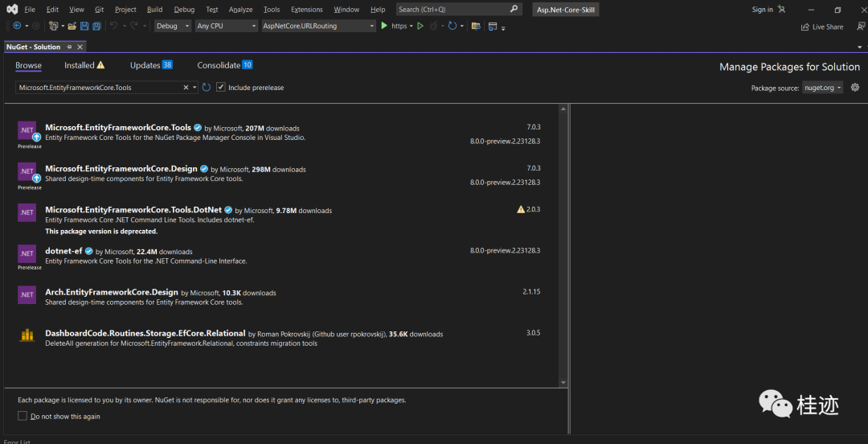This screenshot has width=868, height=444.
Task: Click Live Share button
Action: [822, 27]
